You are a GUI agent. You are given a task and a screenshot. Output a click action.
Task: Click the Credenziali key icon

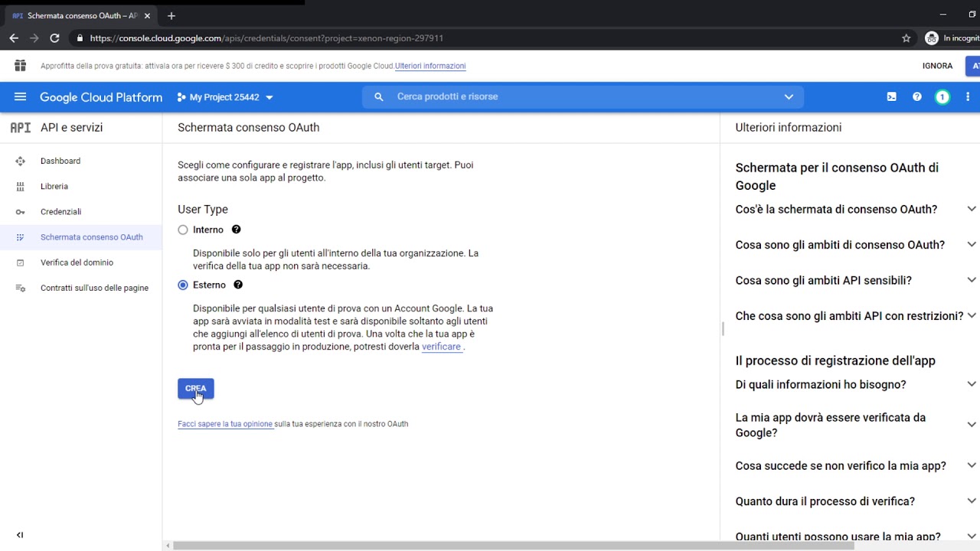coord(20,211)
